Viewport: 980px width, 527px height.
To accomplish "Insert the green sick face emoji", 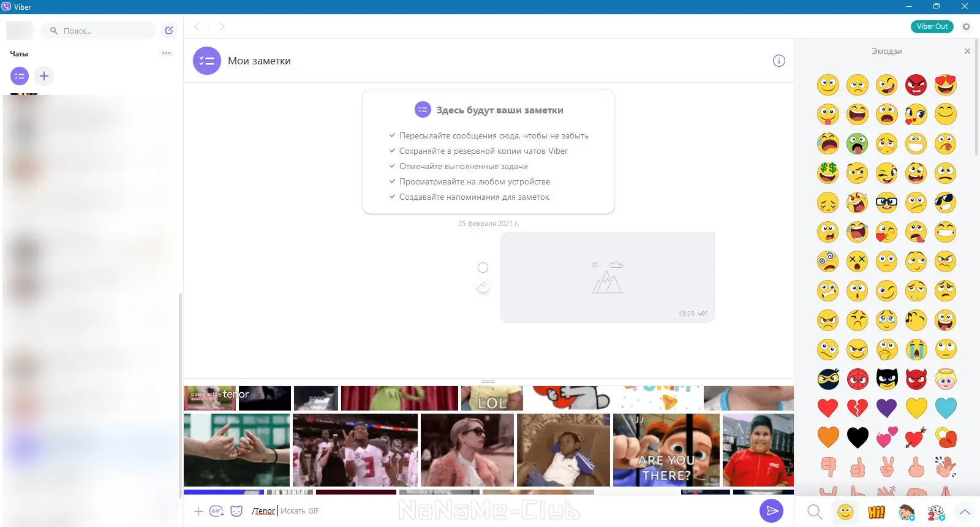I will [858, 143].
